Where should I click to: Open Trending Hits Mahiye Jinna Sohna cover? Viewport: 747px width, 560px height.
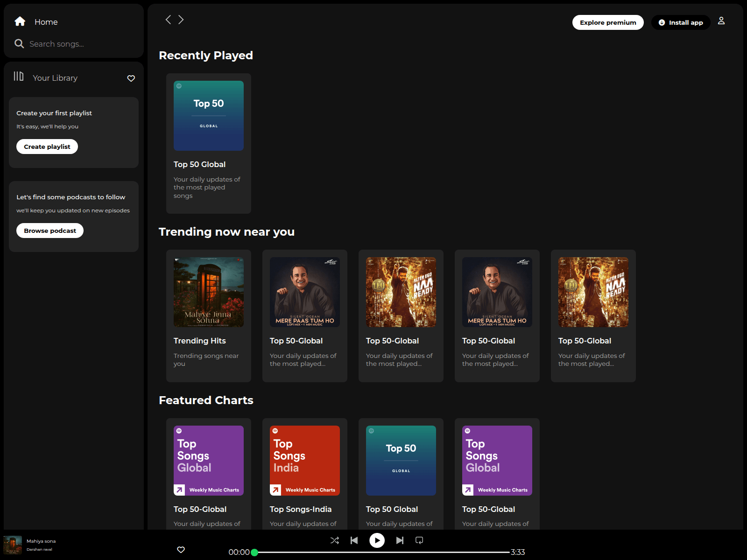209,292
